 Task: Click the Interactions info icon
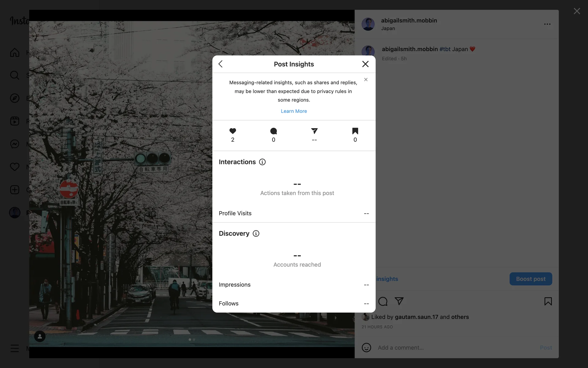[262, 162]
